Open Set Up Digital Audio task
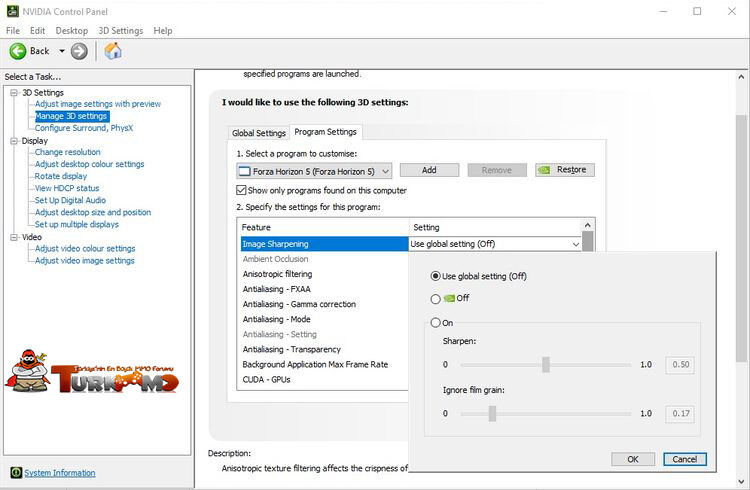This screenshot has width=750, height=490. (x=70, y=200)
